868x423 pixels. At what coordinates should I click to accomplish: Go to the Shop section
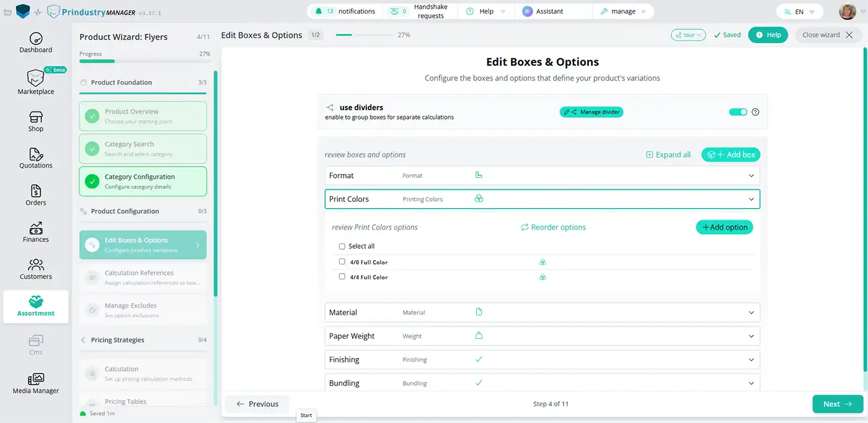[x=36, y=121]
